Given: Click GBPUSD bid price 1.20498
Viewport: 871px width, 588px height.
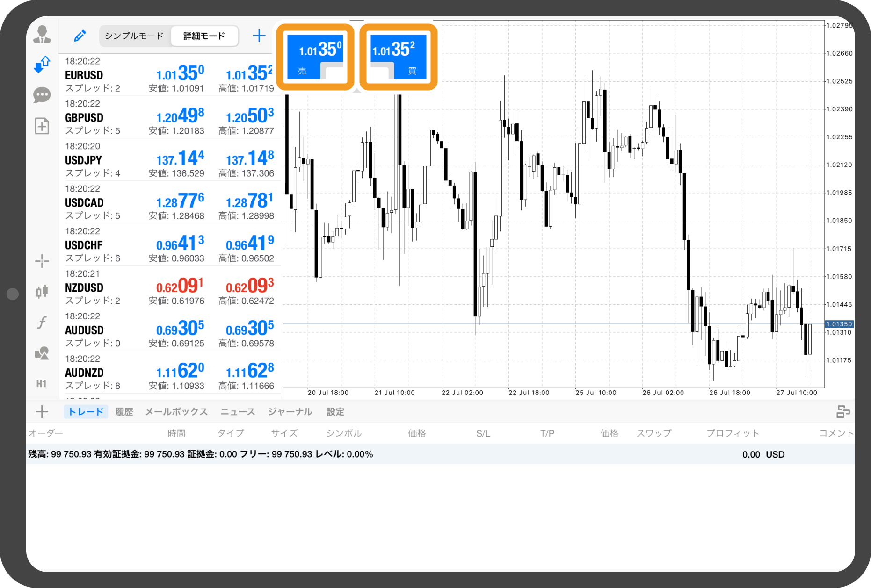Looking at the screenshot, I should coord(180,116).
